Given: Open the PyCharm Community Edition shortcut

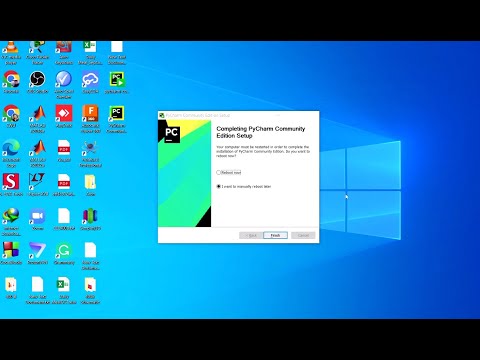Looking at the screenshot, I should (x=117, y=119).
